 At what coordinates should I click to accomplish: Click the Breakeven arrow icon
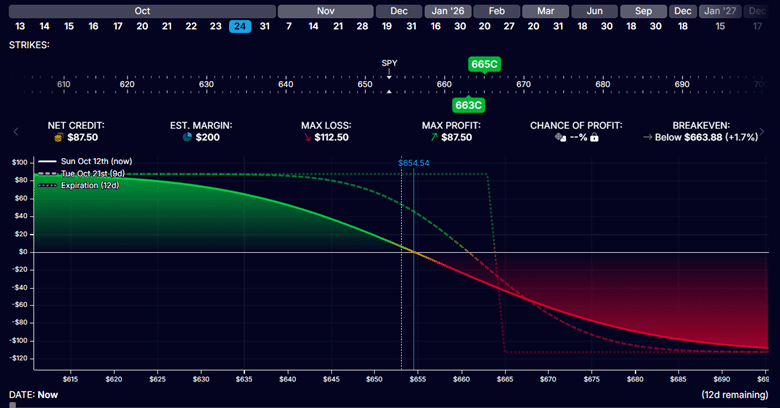pyautogui.click(x=648, y=138)
